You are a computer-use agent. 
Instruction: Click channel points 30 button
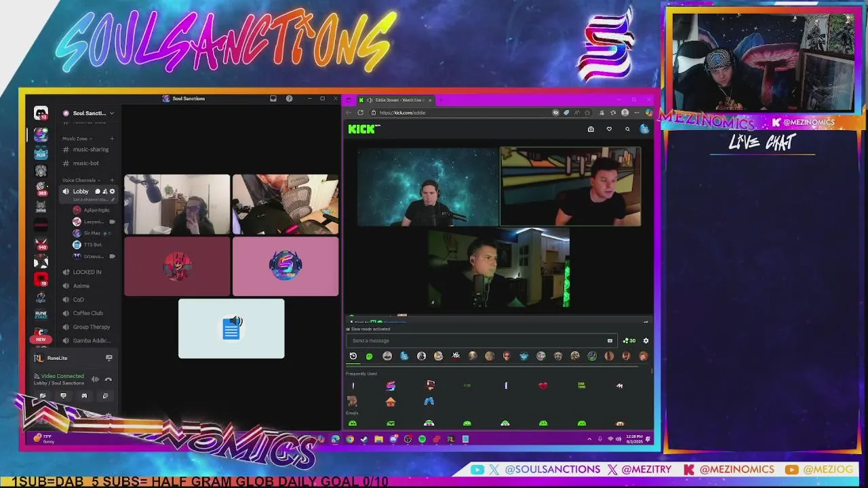(x=629, y=341)
